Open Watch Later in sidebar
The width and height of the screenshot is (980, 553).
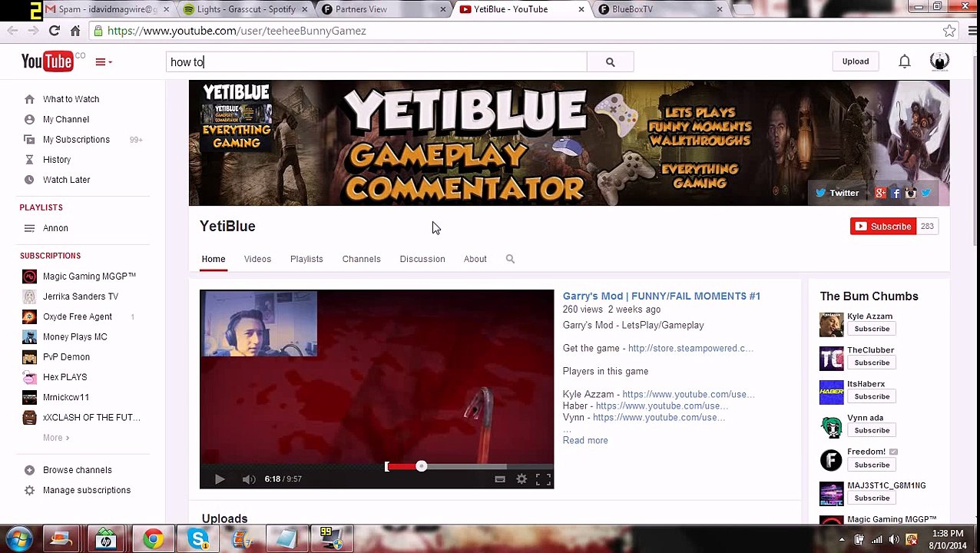tap(66, 179)
